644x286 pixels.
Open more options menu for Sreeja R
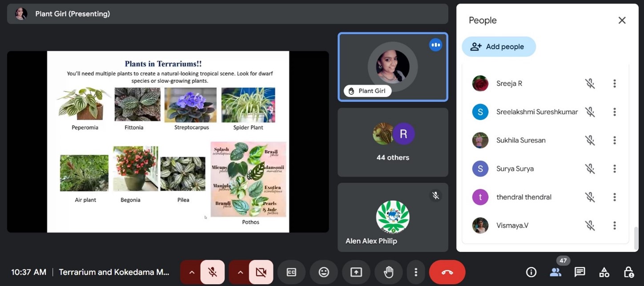pyautogui.click(x=614, y=83)
